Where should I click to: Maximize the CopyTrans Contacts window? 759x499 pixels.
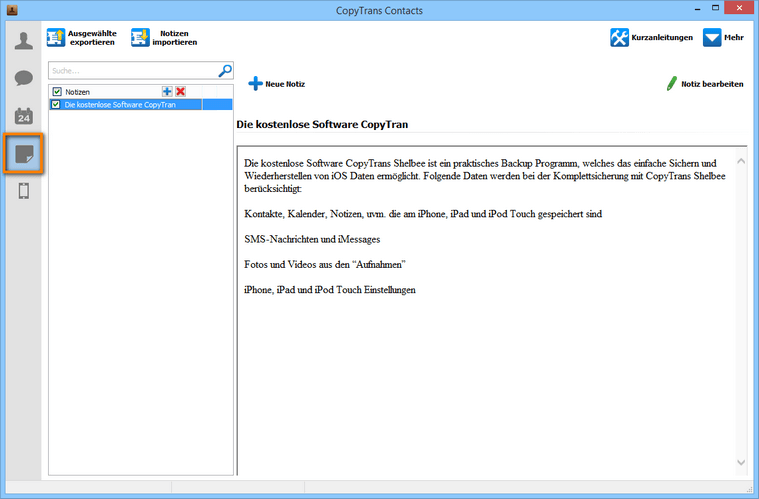715,8
